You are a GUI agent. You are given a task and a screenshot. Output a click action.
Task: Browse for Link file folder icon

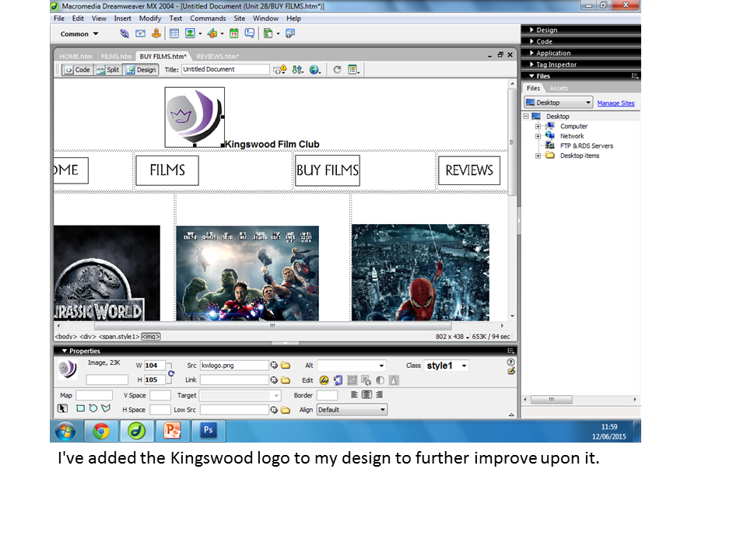286,380
